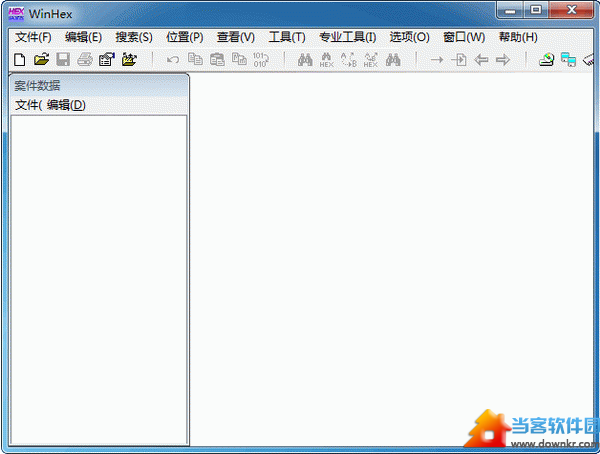600x454 pixels.
Task: Click the Modify data 101/010 icon
Action: pyautogui.click(x=261, y=60)
